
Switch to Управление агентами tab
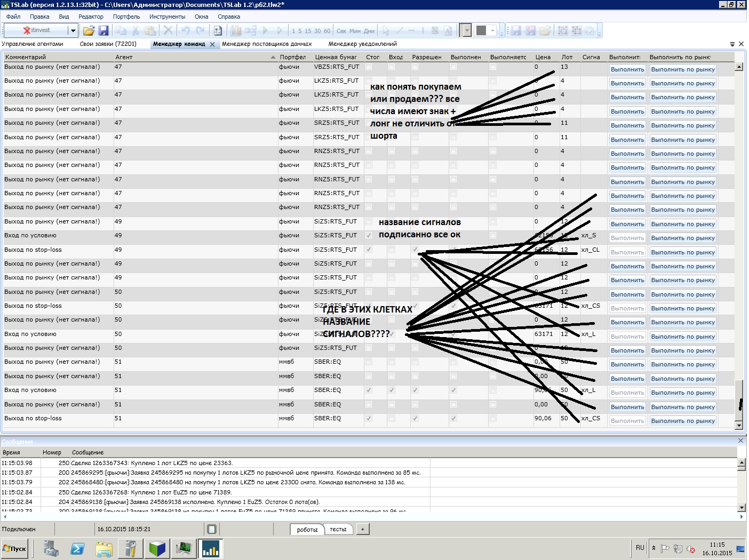click(x=33, y=44)
